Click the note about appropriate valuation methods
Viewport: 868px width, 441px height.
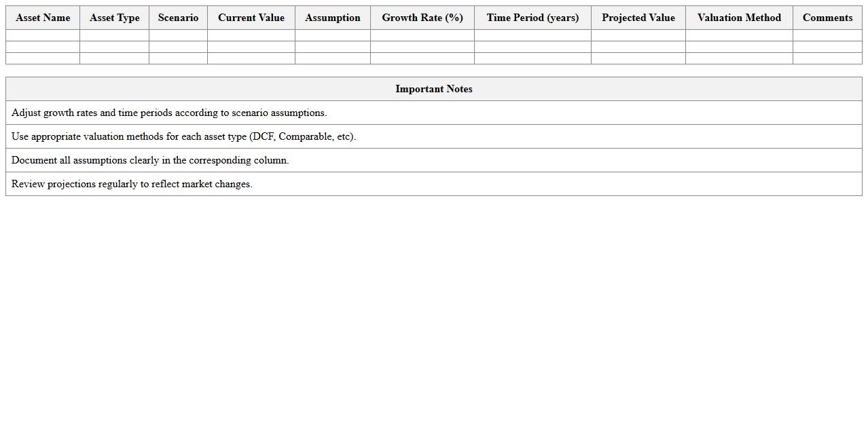click(183, 136)
